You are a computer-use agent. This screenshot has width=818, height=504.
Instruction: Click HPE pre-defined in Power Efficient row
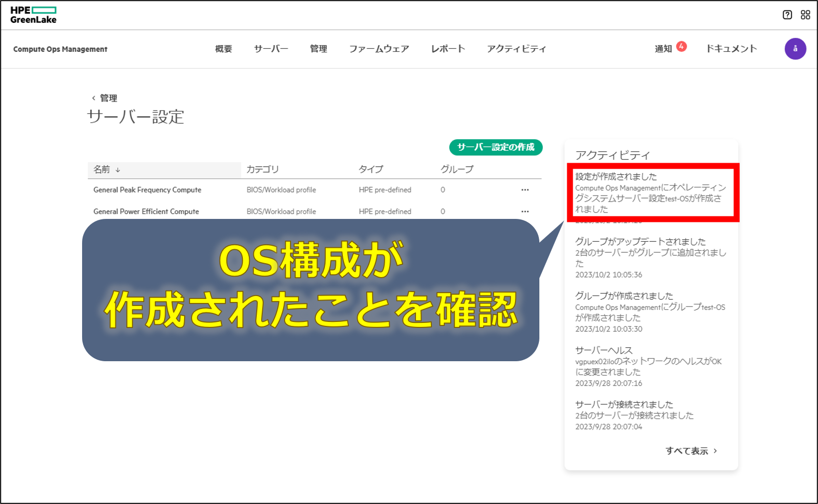tap(385, 211)
